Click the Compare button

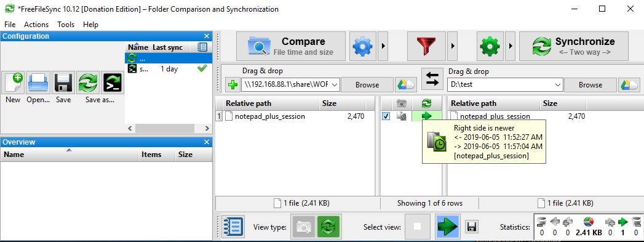click(291, 46)
